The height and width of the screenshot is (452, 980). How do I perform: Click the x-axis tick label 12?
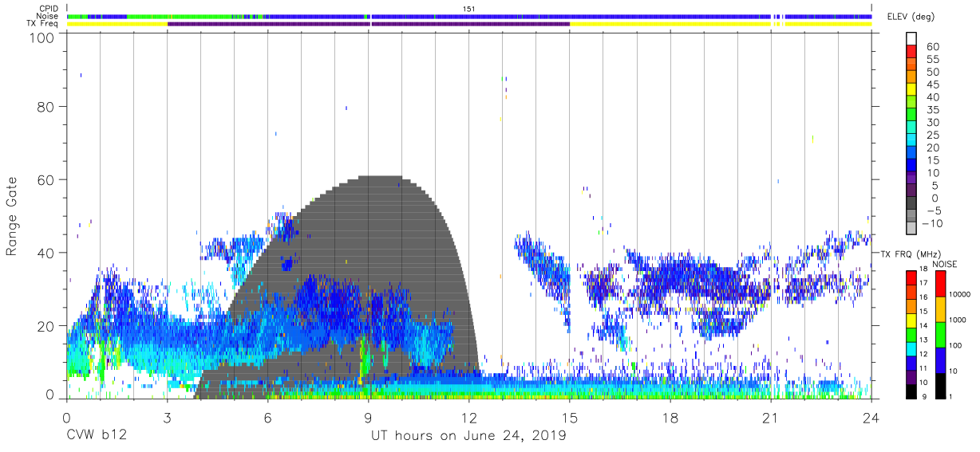tap(469, 418)
